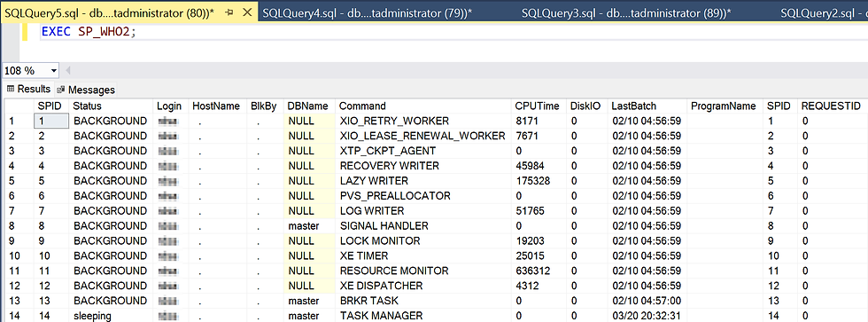Click the CPUTime value 4312
Screen dimensions: 868x322
[x=539, y=286]
